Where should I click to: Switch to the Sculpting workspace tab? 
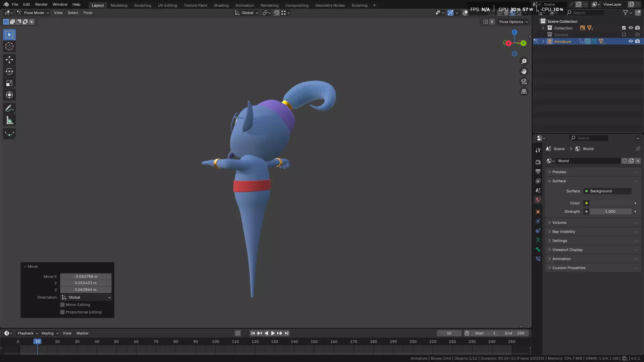(143, 5)
